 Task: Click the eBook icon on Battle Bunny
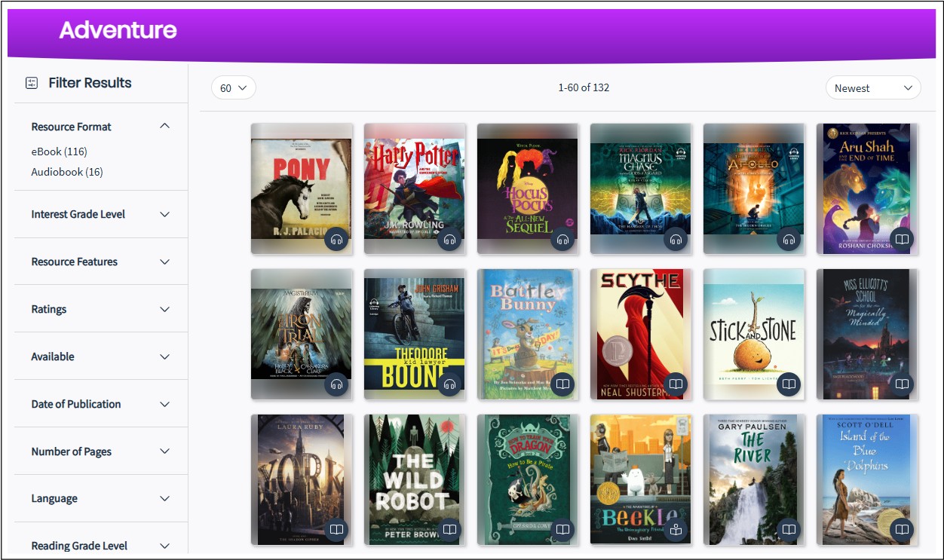click(x=562, y=384)
